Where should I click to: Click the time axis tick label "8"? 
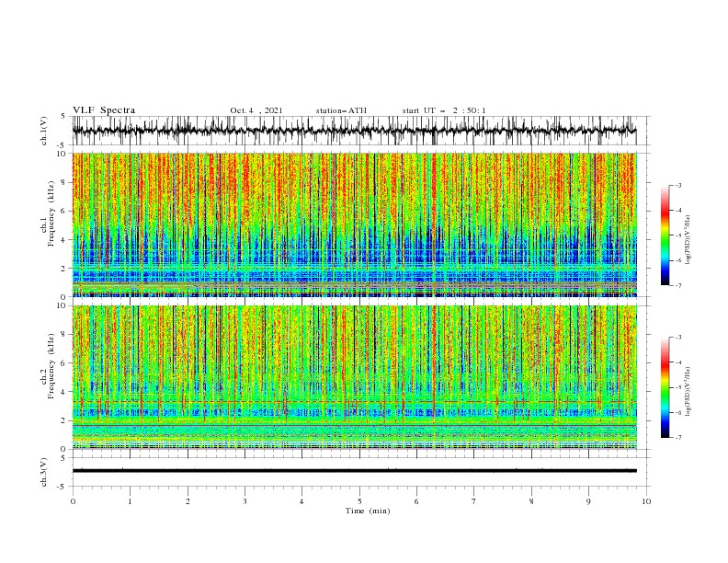[x=531, y=501]
